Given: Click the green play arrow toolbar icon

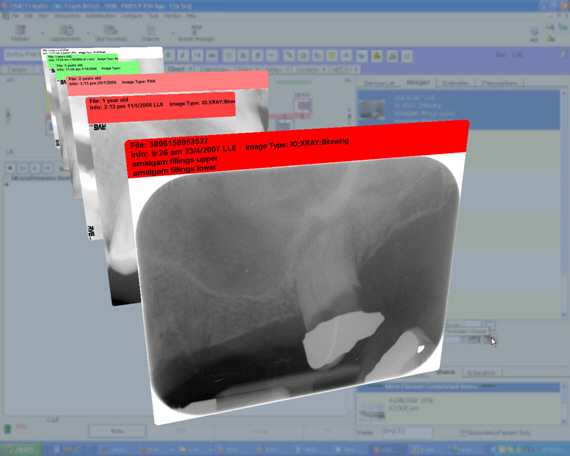Looking at the screenshot, I should point(362,56).
